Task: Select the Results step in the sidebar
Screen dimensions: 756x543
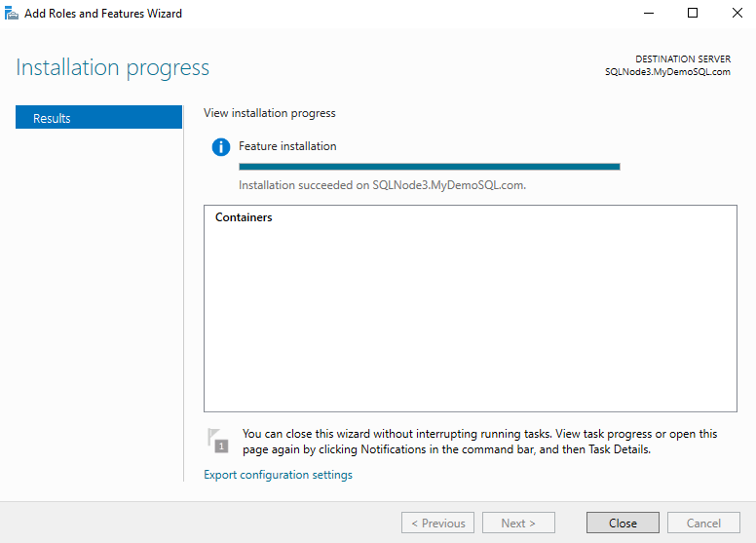Action: tap(98, 117)
